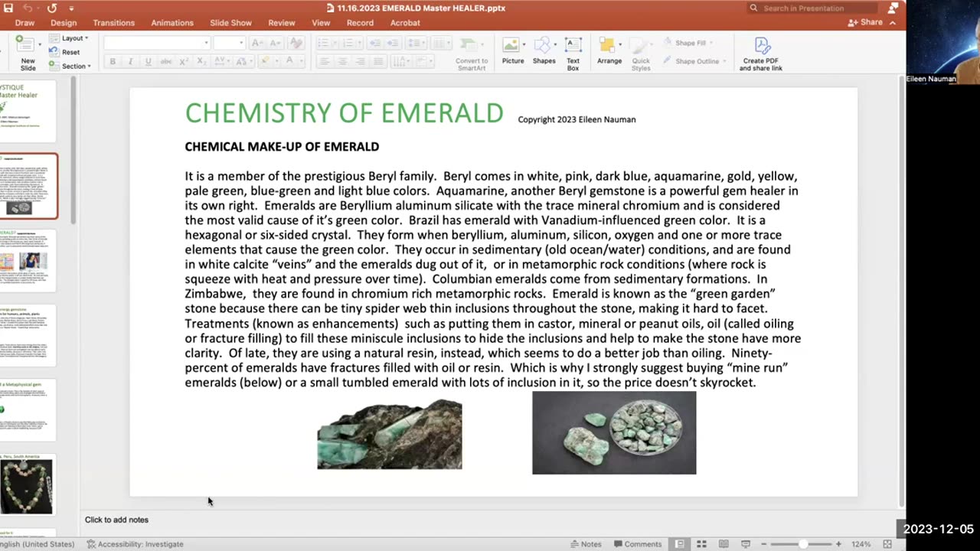Toggle Strikethrough formatting
The image size is (980, 551).
(x=166, y=61)
